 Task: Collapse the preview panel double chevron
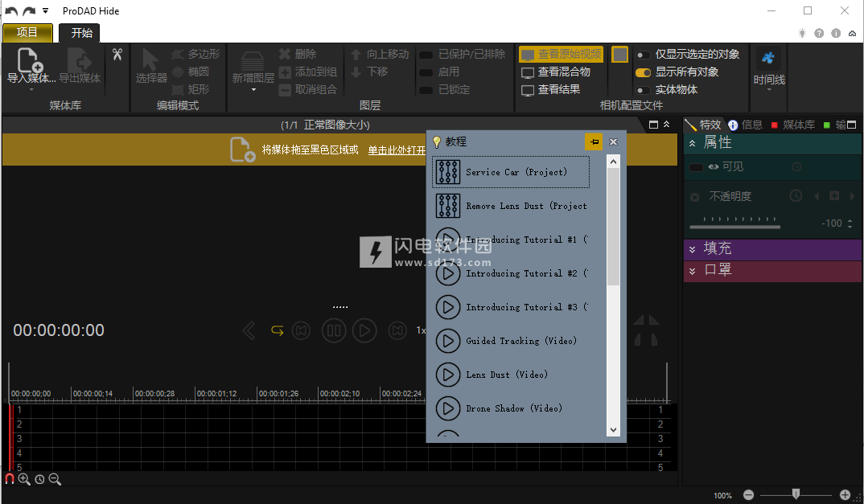point(667,124)
